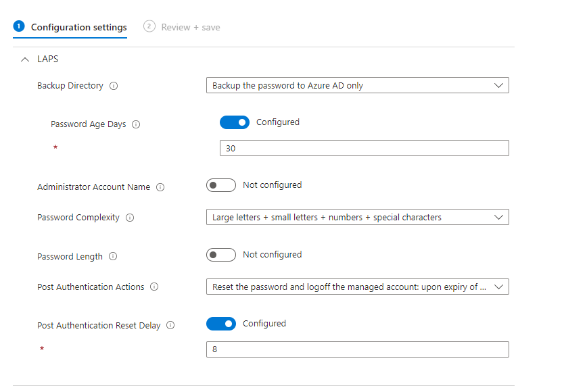Click info icon for Post Authentication Actions
This screenshot has width=564, height=392.
coord(154,287)
